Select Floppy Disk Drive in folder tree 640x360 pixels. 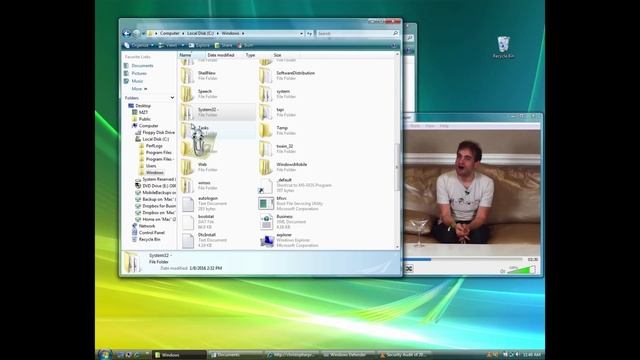pos(155,133)
